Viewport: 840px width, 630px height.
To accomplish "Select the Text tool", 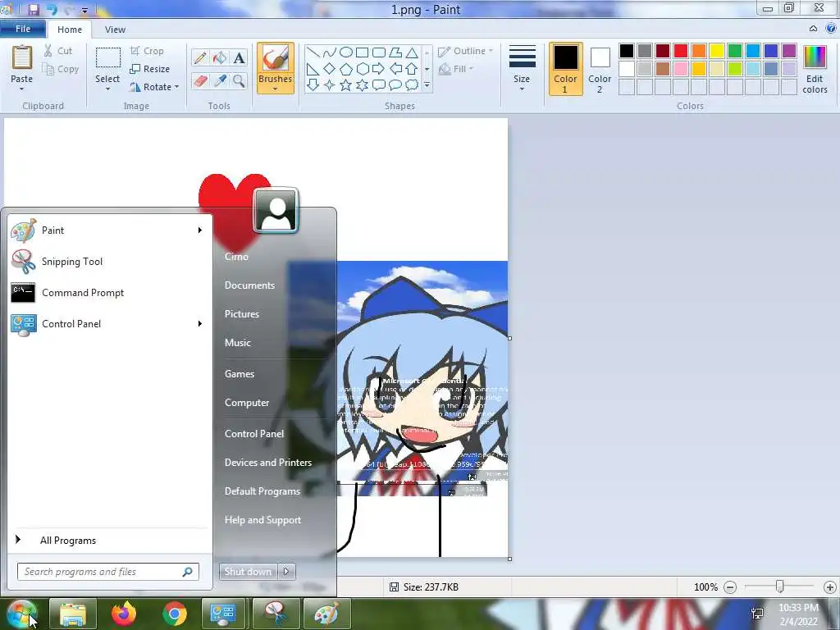I will click(239, 58).
